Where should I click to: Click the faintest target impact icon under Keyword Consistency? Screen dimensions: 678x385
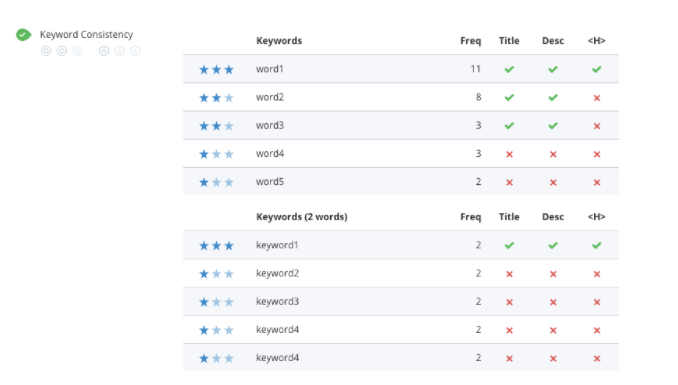[77, 51]
